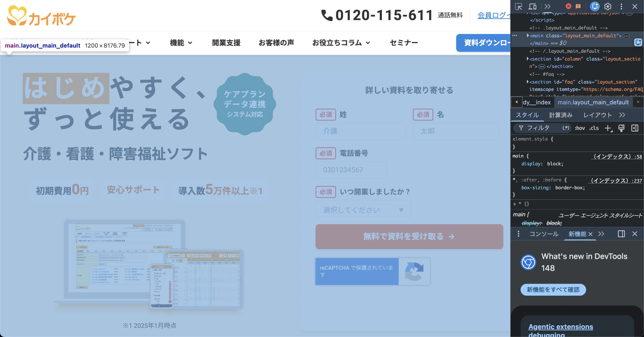The height and width of the screenshot is (337, 644).
Task: Open the three-dot actions left of main node
Action: 515,36
